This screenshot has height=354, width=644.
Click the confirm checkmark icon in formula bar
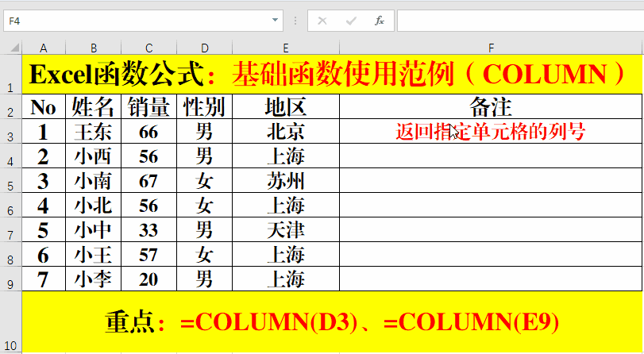pos(351,21)
